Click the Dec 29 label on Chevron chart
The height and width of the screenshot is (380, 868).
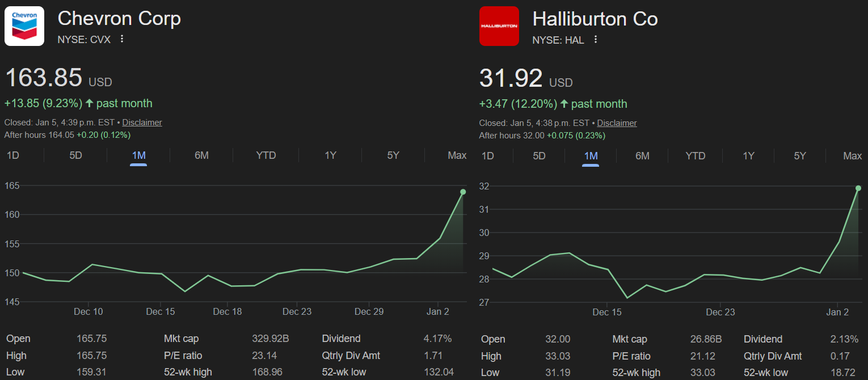[x=369, y=311]
